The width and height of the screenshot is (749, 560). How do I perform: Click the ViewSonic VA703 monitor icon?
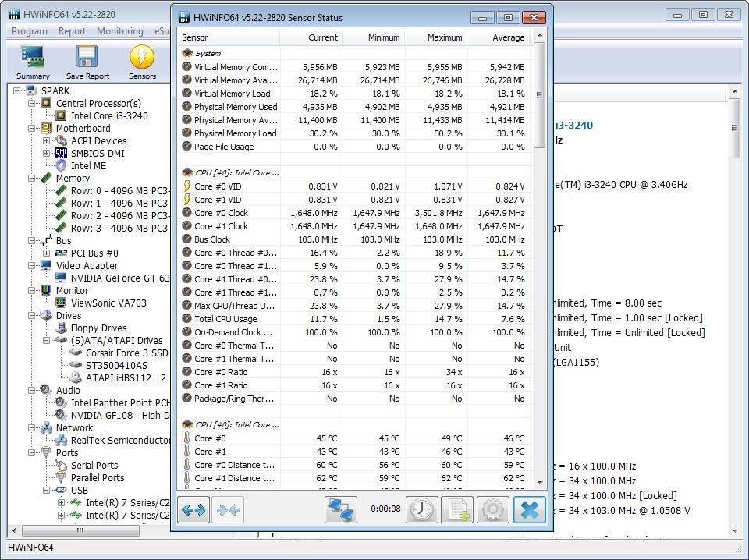pyautogui.click(x=61, y=302)
